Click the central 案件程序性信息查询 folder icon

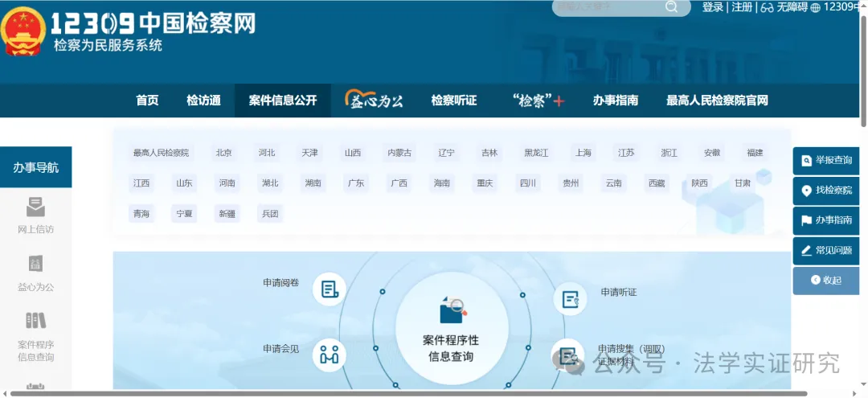pos(452,310)
